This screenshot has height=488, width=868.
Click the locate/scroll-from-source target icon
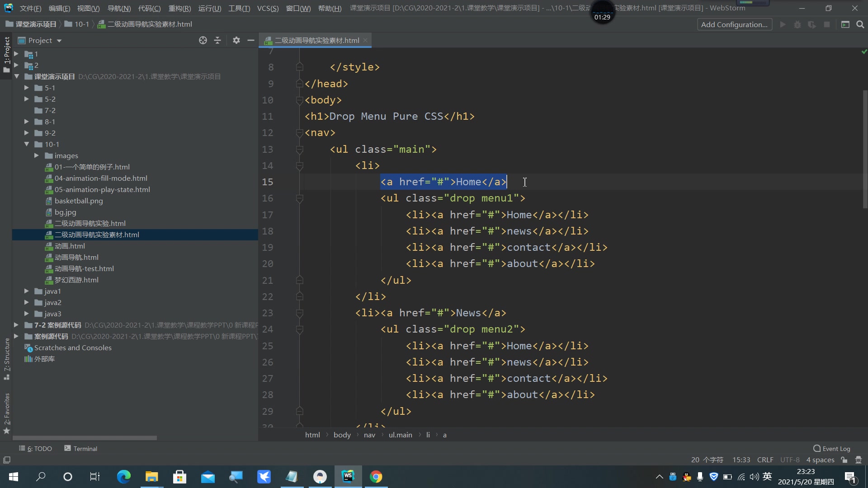(203, 40)
